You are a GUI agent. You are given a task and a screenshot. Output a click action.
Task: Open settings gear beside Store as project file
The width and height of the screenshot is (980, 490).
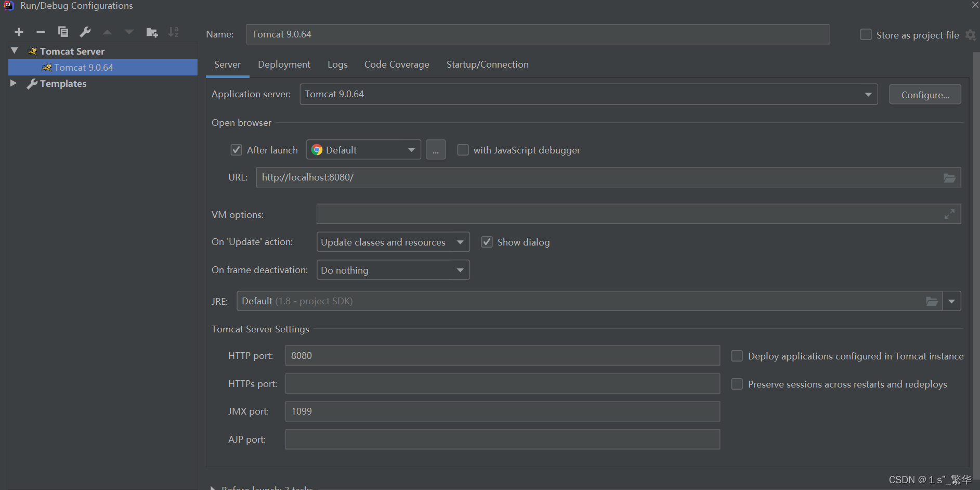click(970, 35)
